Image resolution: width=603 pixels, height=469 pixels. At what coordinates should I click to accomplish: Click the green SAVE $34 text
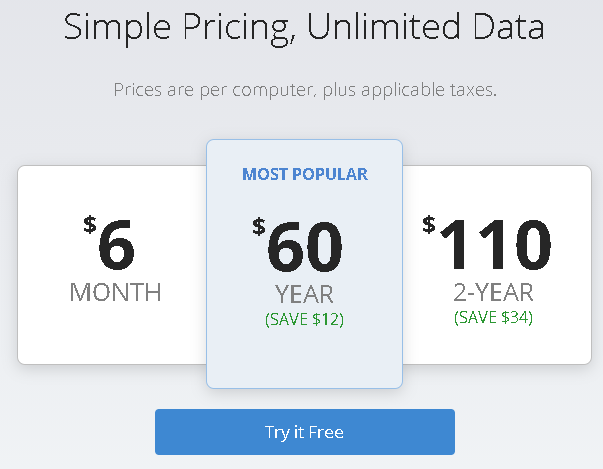pos(493,317)
